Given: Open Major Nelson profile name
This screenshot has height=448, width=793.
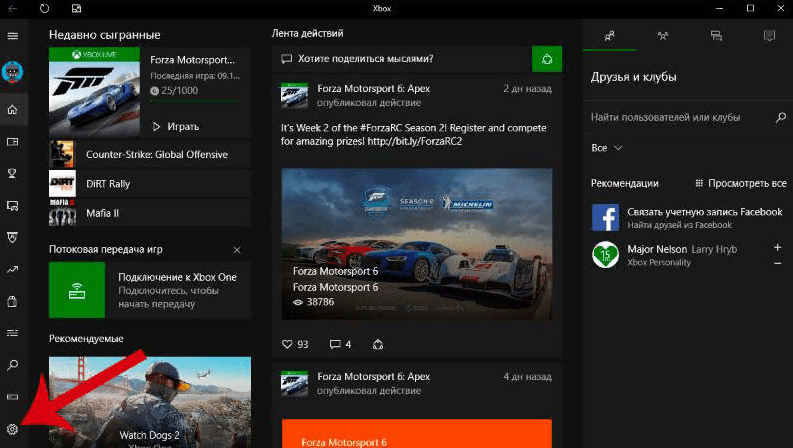Looking at the screenshot, I should click(x=657, y=249).
